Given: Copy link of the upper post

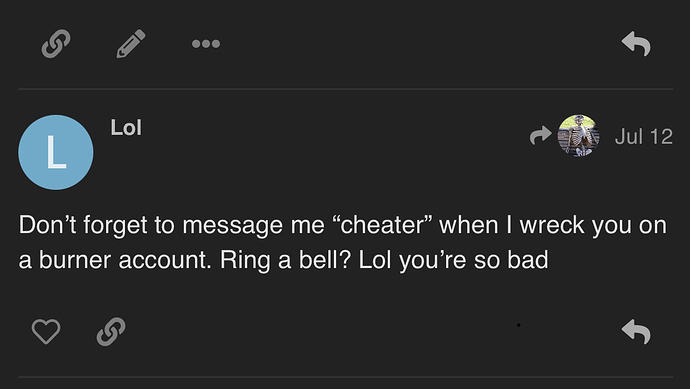Looking at the screenshot, I should click(x=56, y=44).
